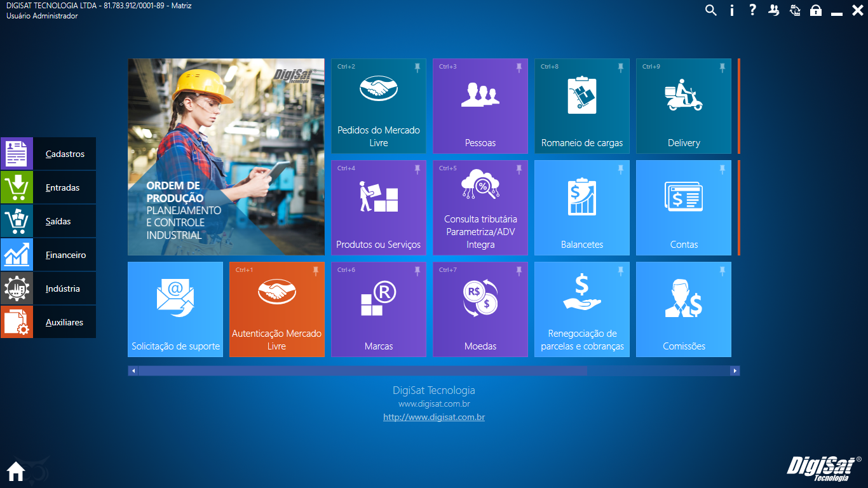
Task: Open Renegociação de parcelas e cobranças tile
Action: 582,309
